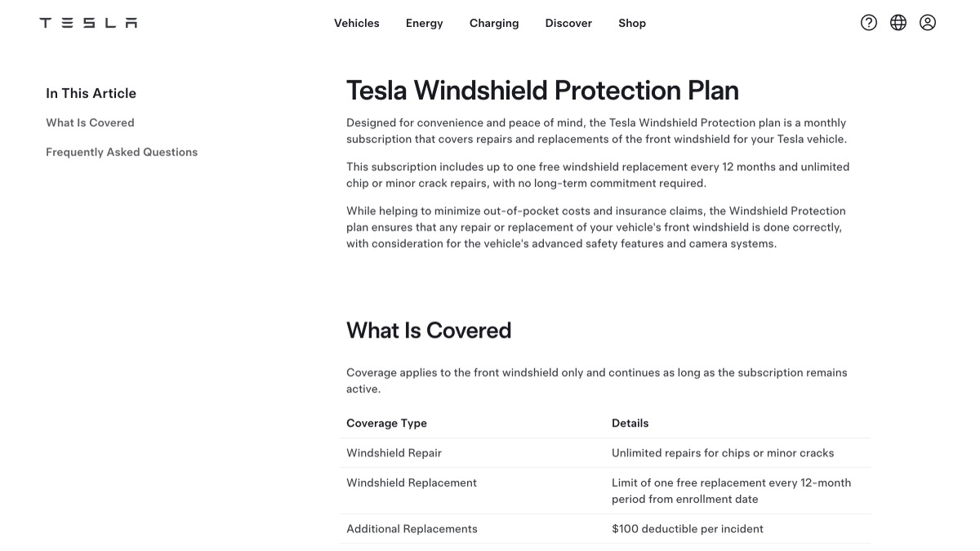Jump to What Is Covered section link
980x551 pixels.
tap(90, 122)
